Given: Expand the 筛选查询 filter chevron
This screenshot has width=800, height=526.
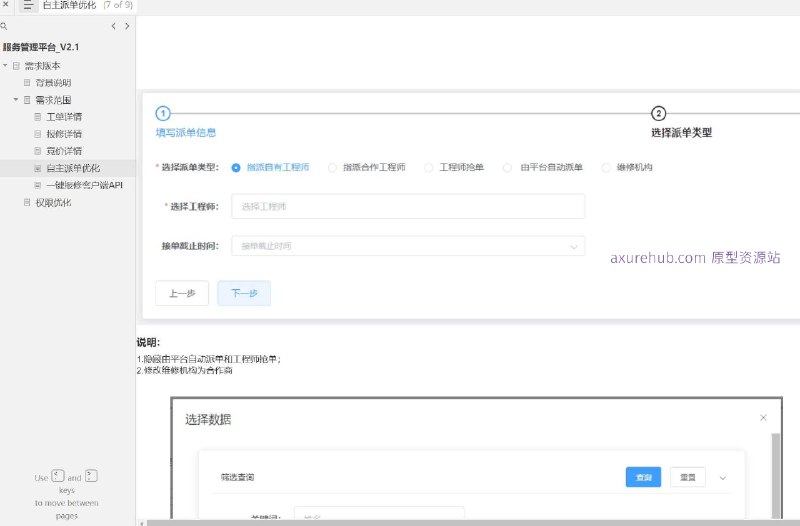Looking at the screenshot, I should [x=722, y=478].
